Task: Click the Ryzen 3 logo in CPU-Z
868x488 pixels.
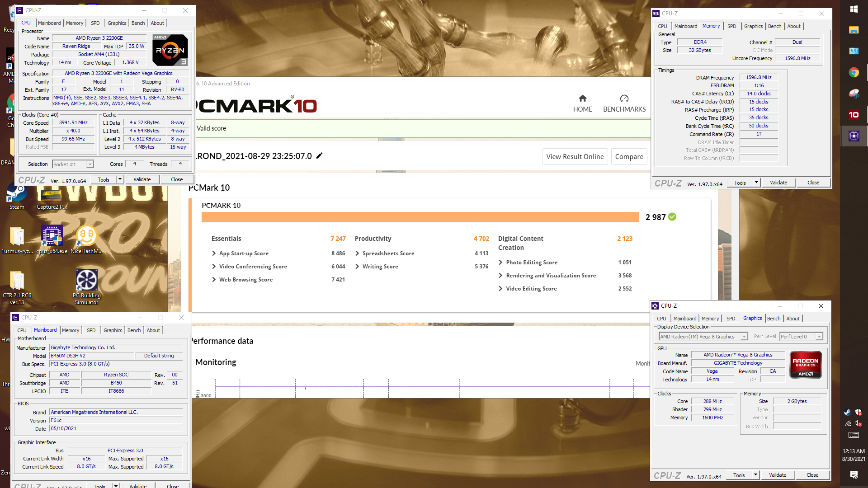Action: pos(170,50)
